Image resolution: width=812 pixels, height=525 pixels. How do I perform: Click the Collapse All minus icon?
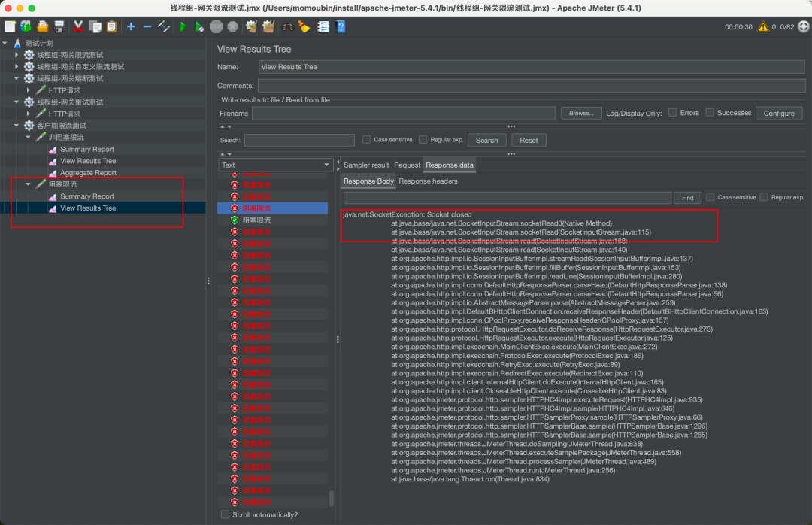click(x=147, y=26)
